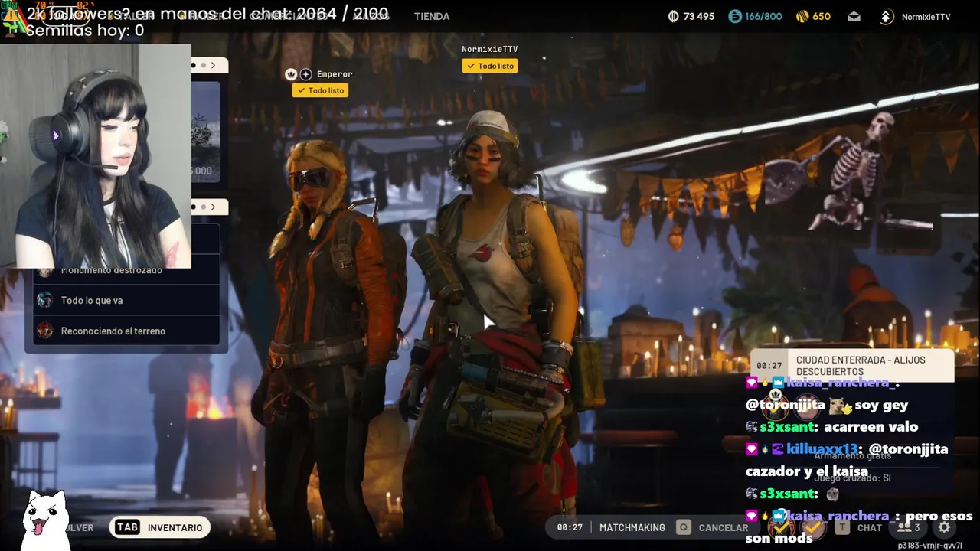Go to next page with lower panel chevron
The image size is (980, 551).
click(213, 207)
